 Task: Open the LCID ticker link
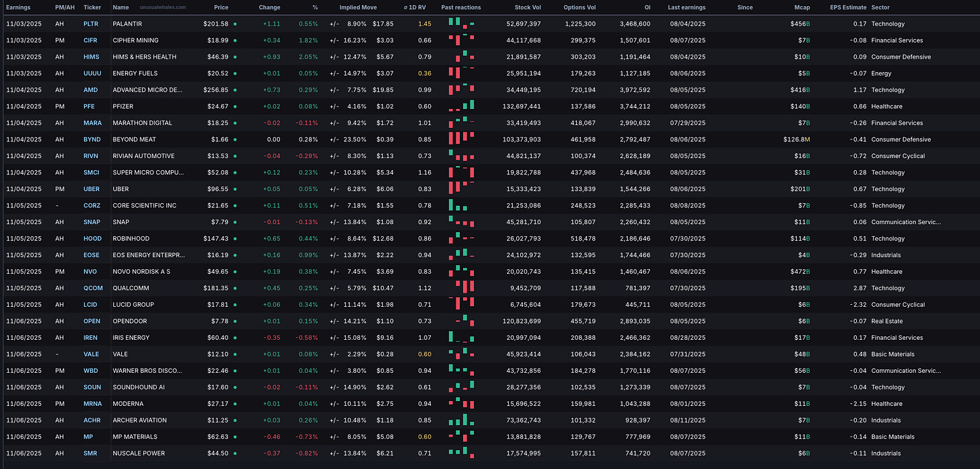point(91,305)
